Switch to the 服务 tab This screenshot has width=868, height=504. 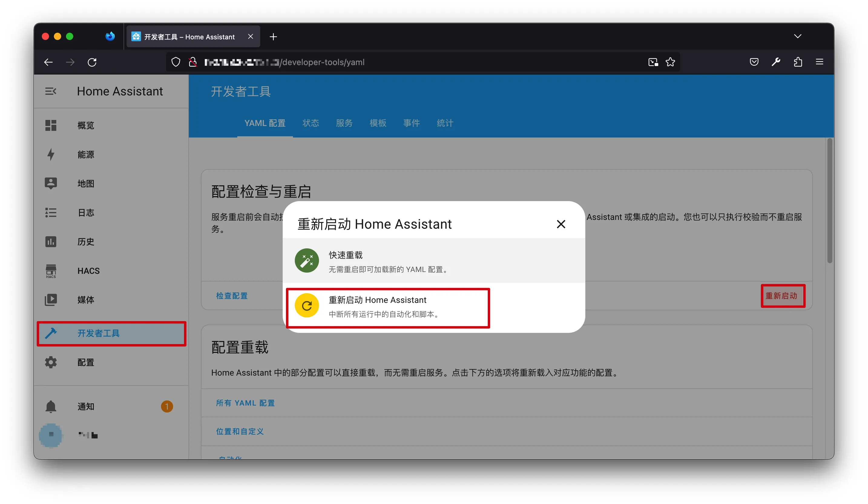[x=344, y=123]
